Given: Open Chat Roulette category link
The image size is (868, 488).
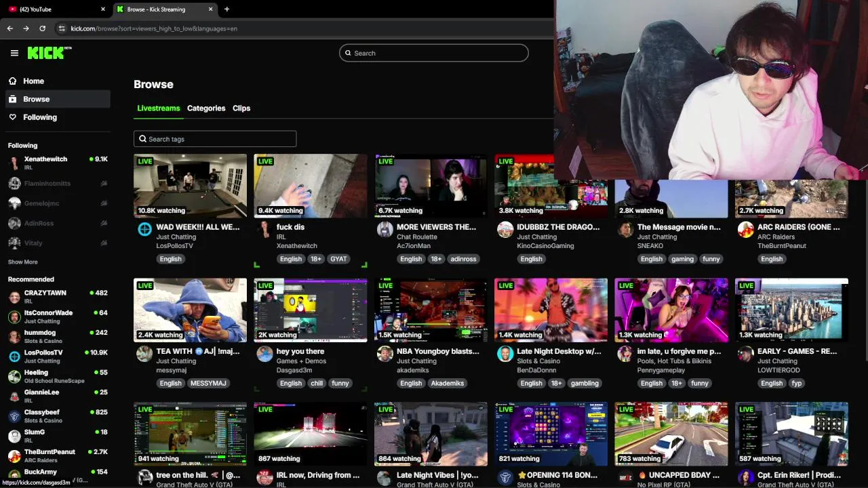Looking at the screenshot, I should [x=418, y=237].
